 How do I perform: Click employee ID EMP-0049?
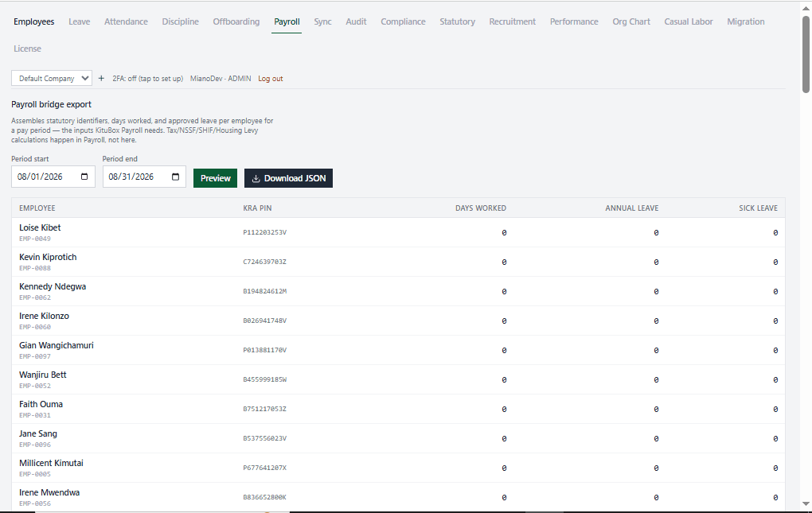tap(35, 239)
